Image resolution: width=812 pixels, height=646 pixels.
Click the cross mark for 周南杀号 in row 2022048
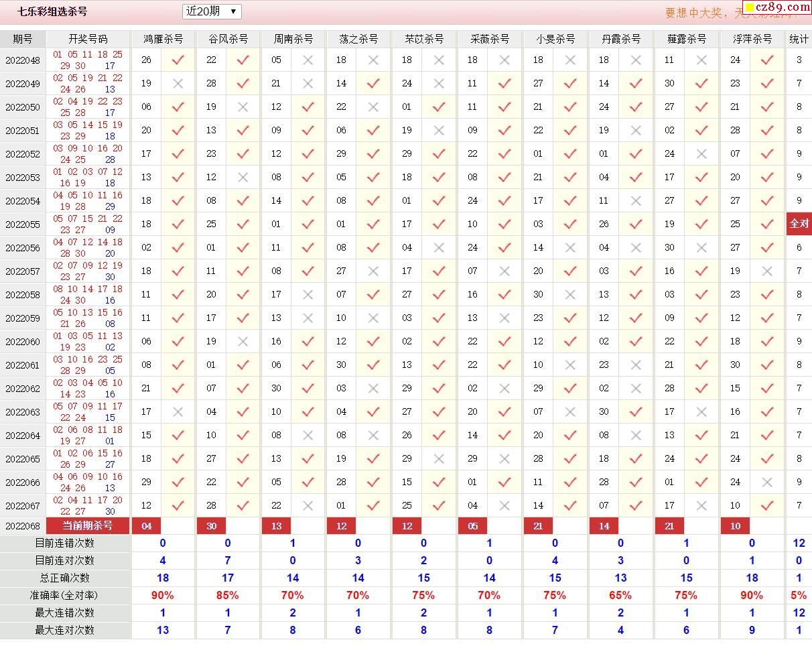pos(308,60)
